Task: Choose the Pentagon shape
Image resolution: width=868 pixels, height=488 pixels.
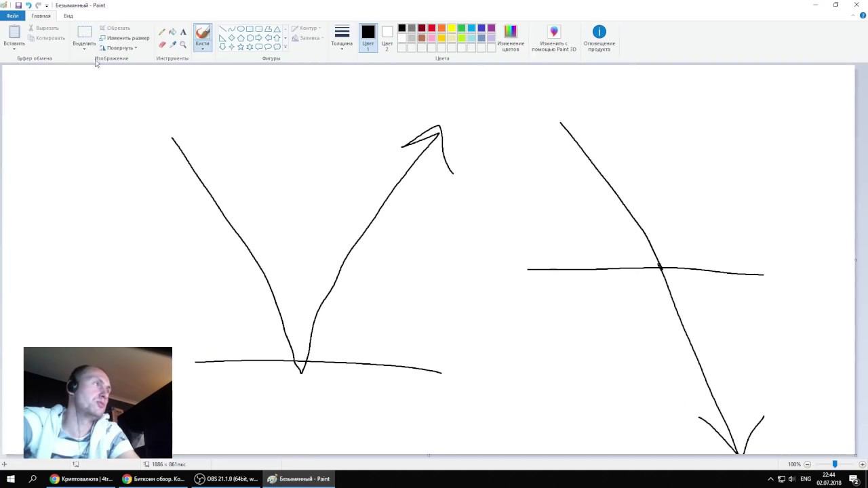Action: pos(241,38)
